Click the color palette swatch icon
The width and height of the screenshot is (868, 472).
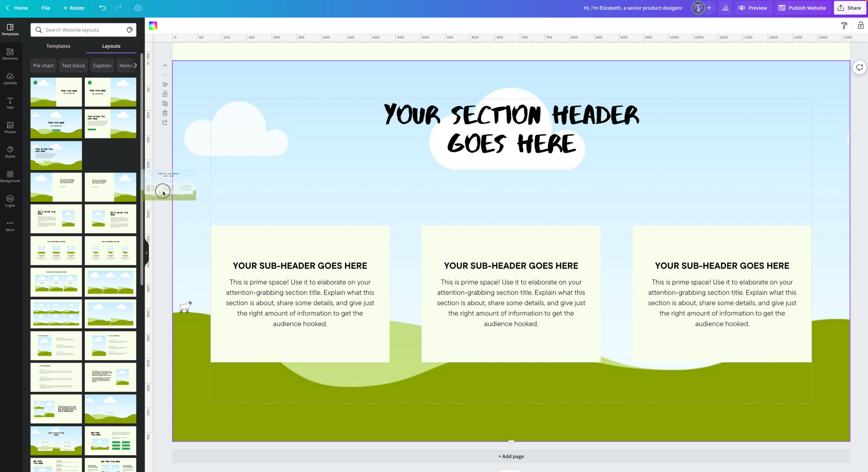[153, 26]
